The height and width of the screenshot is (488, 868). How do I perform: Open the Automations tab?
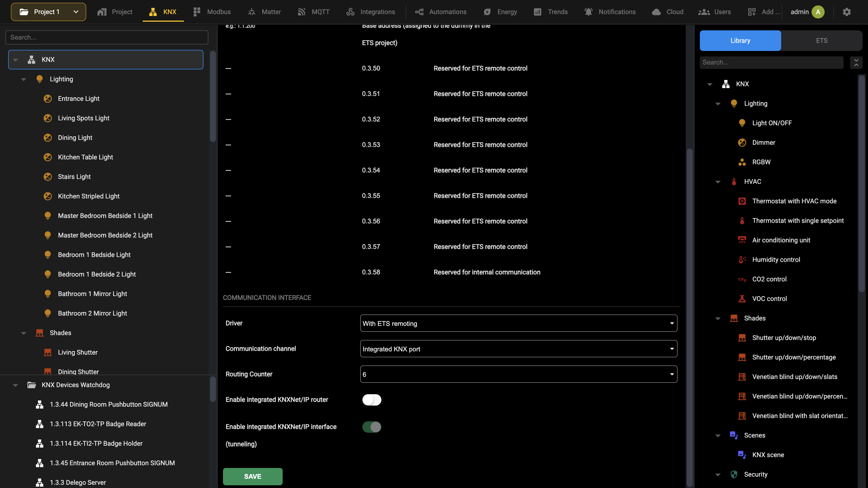[x=441, y=12]
